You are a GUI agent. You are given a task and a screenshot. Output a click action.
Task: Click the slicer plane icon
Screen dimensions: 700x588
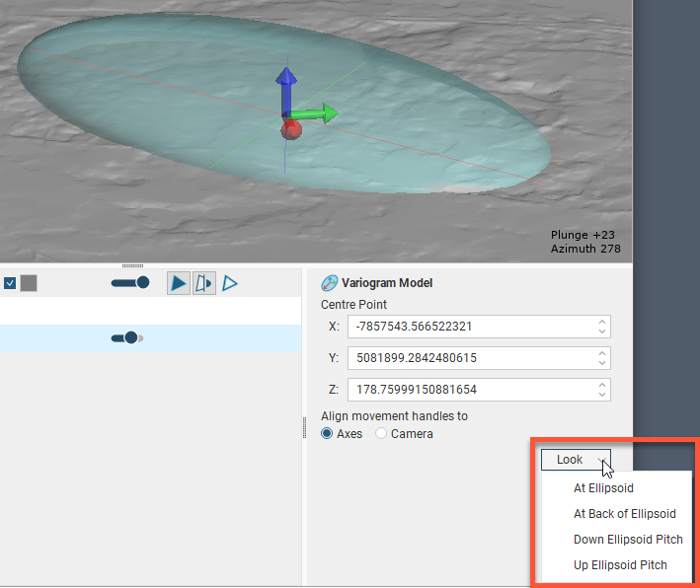pyautogui.click(x=204, y=283)
